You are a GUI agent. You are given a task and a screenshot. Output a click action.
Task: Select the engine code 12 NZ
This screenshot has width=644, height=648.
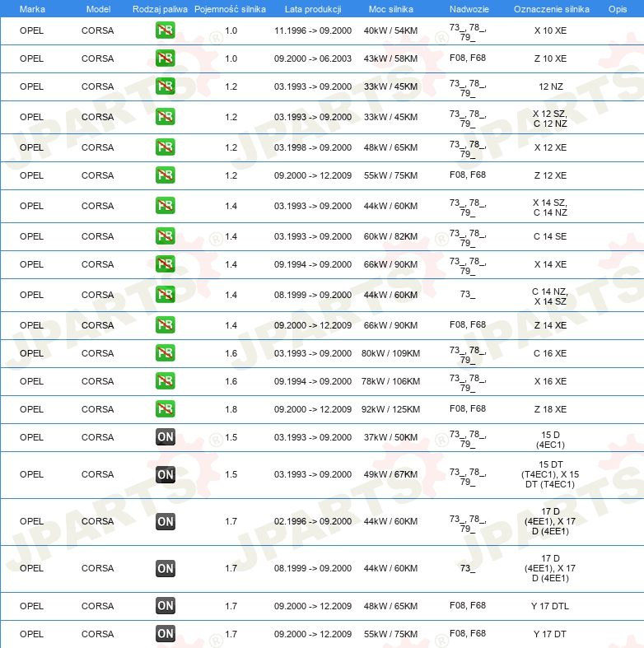pyautogui.click(x=551, y=86)
